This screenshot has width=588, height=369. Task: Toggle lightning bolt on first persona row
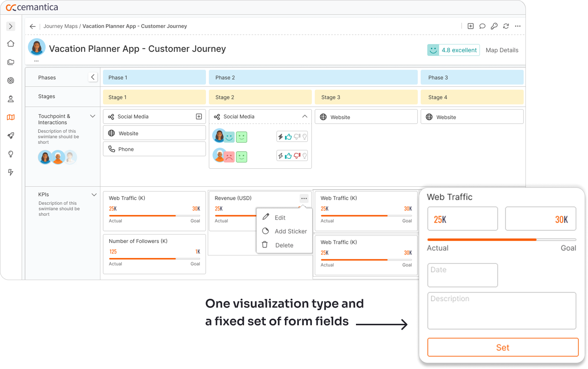click(x=281, y=137)
